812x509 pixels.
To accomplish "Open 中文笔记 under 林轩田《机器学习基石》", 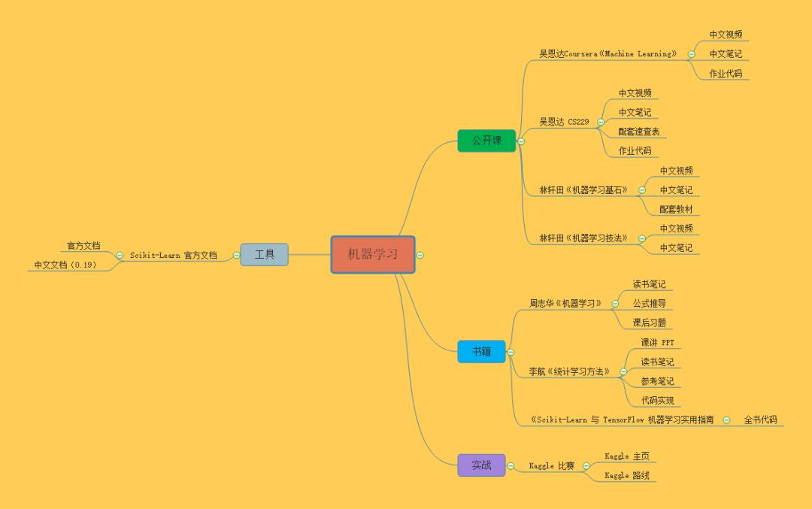I will click(x=677, y=190).
